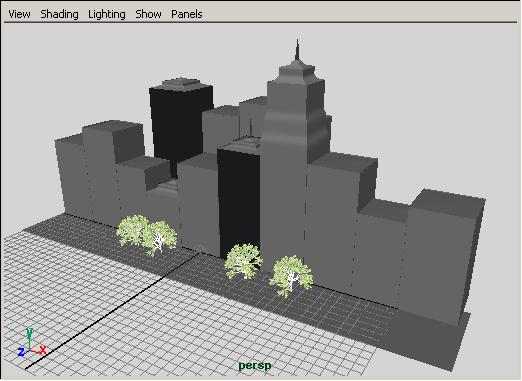
Task: Open the Panels menu
Action: click(187, 14)
